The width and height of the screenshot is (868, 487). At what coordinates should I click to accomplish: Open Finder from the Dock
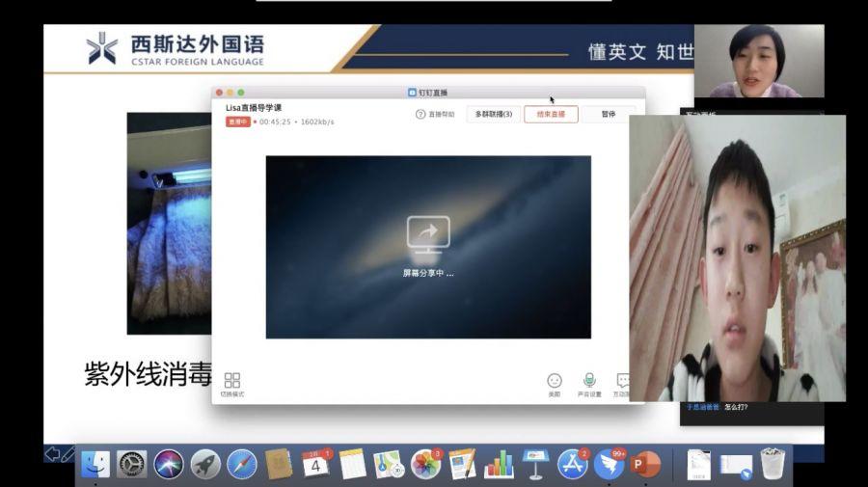pyautogui.click(x=95, y=464)
